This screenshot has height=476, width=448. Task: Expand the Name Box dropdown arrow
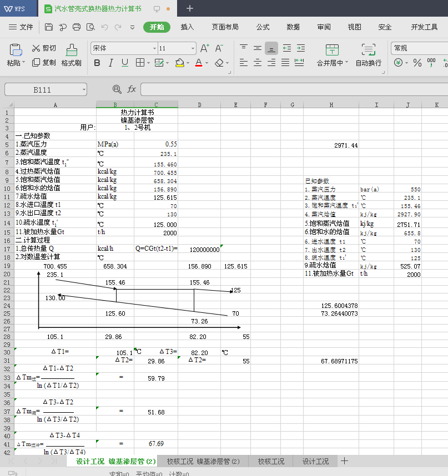point(83,90)
